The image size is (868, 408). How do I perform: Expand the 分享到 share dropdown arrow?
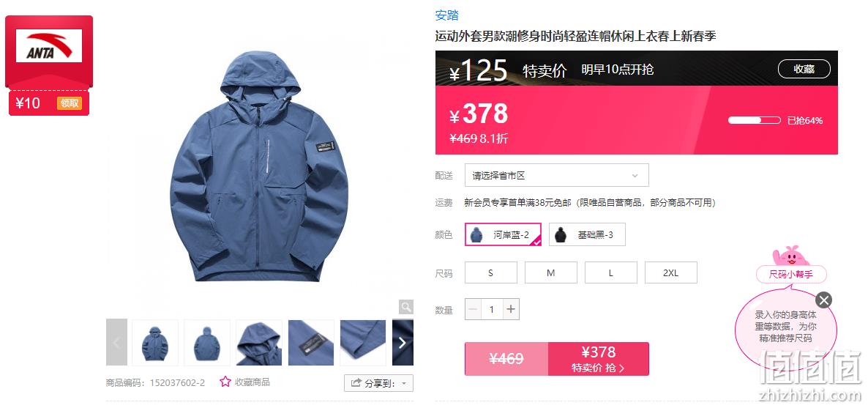point(404,384)
